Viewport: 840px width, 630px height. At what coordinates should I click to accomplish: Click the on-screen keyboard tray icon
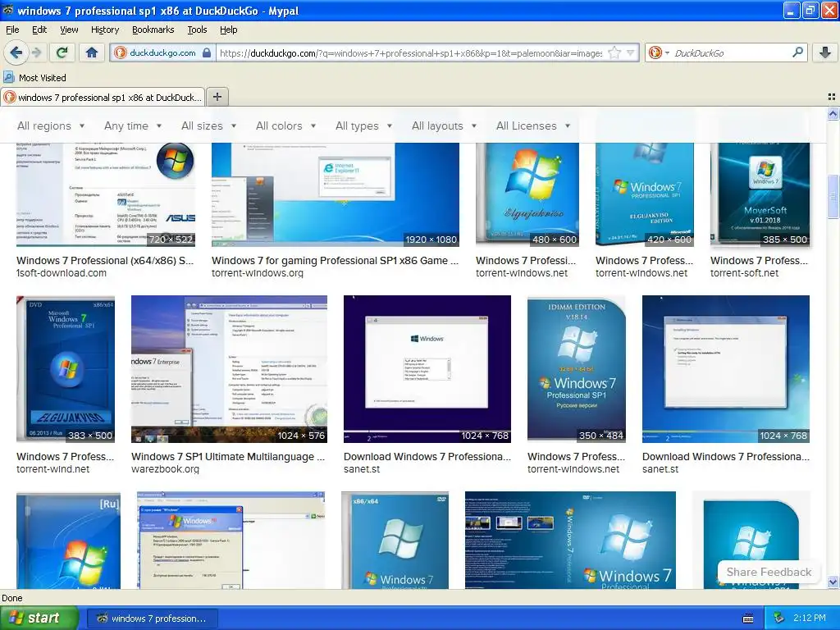748,619
